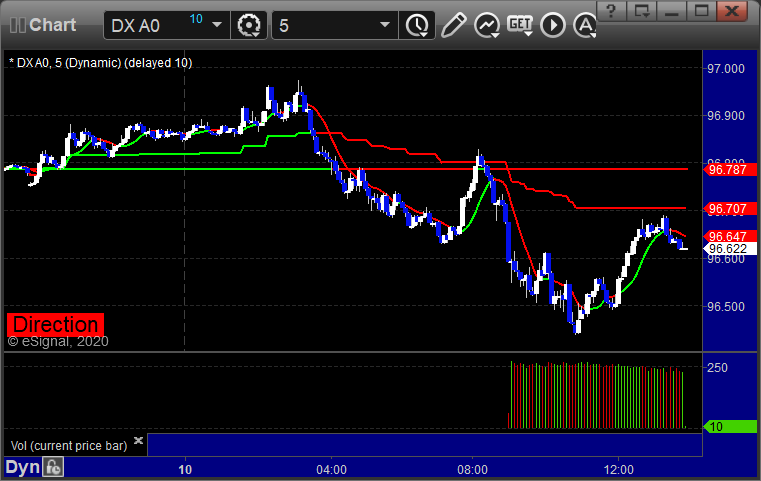The width and height of the screenshot is (761, 481).
Task: Click the Chart panel grip icon
Action: (x=17, y=25)
